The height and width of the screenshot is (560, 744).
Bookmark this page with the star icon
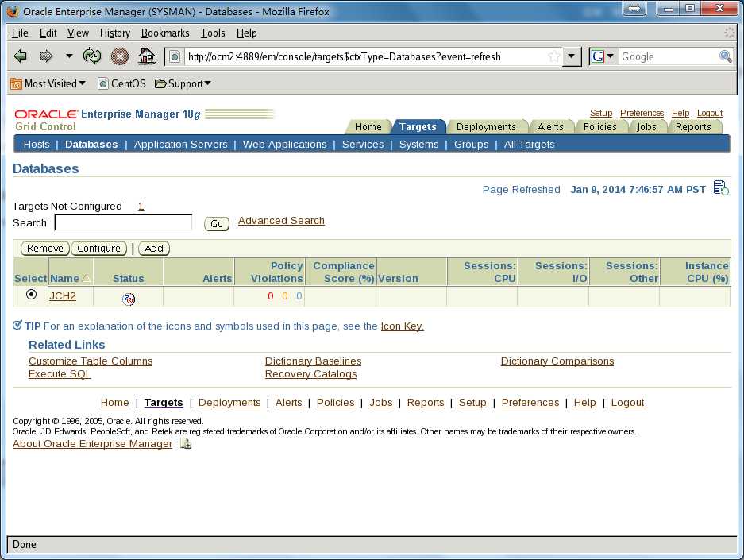point(553,57)
